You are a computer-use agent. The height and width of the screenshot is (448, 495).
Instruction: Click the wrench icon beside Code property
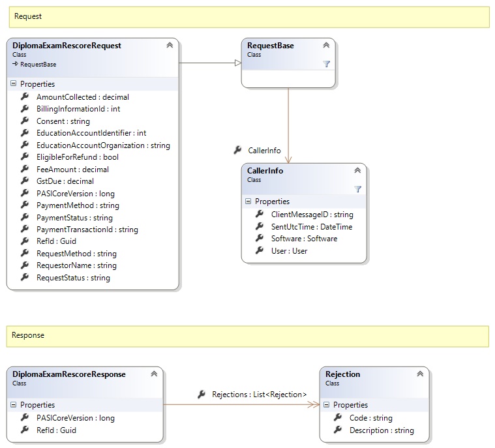338,417
